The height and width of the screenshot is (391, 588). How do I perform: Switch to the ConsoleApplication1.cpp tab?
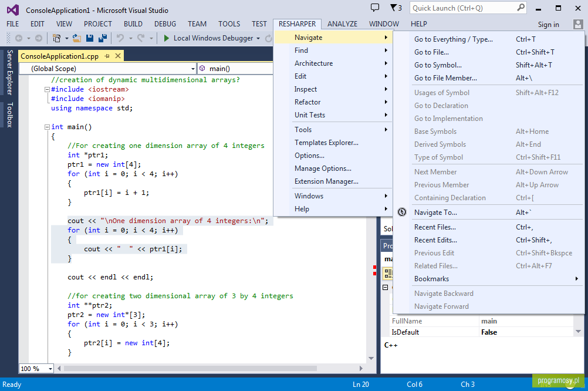pos(60,56)
